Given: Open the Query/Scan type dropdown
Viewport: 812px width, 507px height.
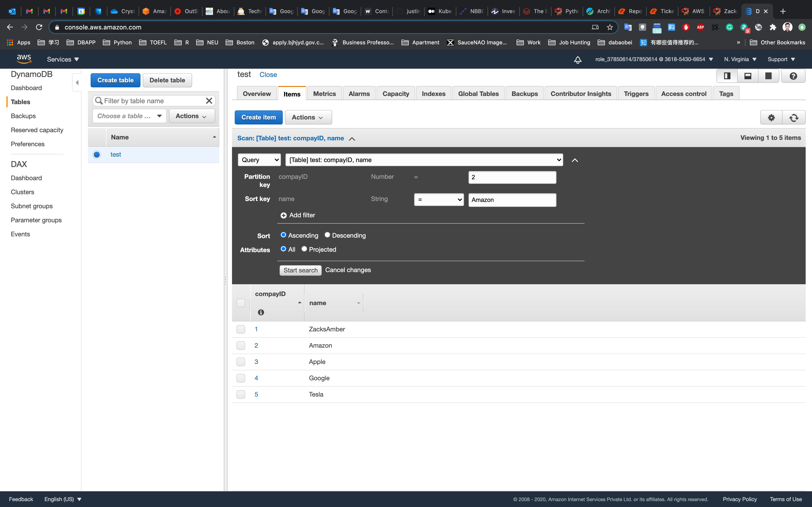Looking at the screenshot, I should pyautogui.click(x=259, y=160).
